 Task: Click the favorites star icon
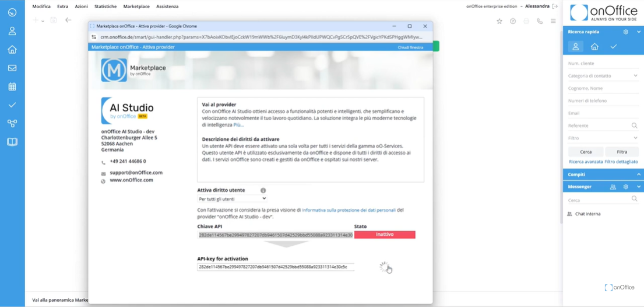(x=499, y=21)
